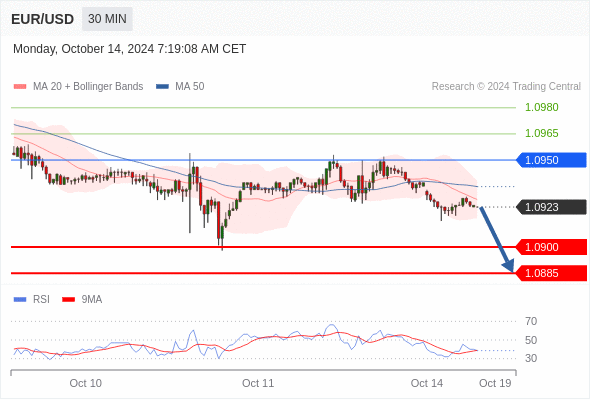Click the MA 20 + Bollinger Bands pink swatch
This screenshot has width=590, height=400.
[x=20, y=87]
